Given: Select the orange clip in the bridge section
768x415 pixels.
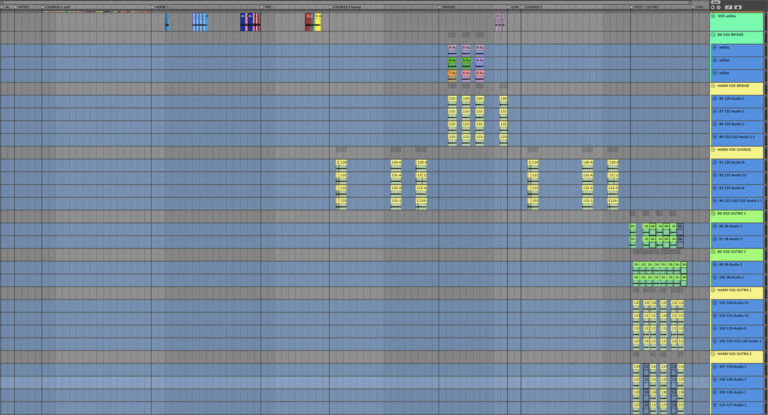Looking at the screenshot, I should coord(452,74).
